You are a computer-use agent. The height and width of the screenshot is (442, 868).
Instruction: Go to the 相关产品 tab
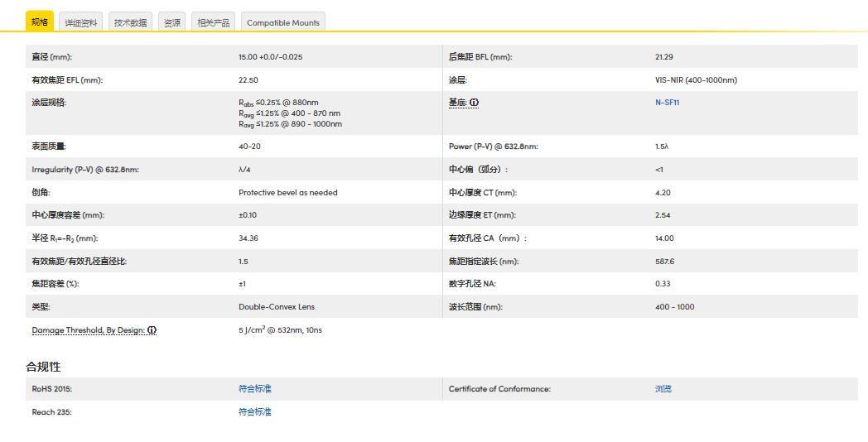point(213,22)
